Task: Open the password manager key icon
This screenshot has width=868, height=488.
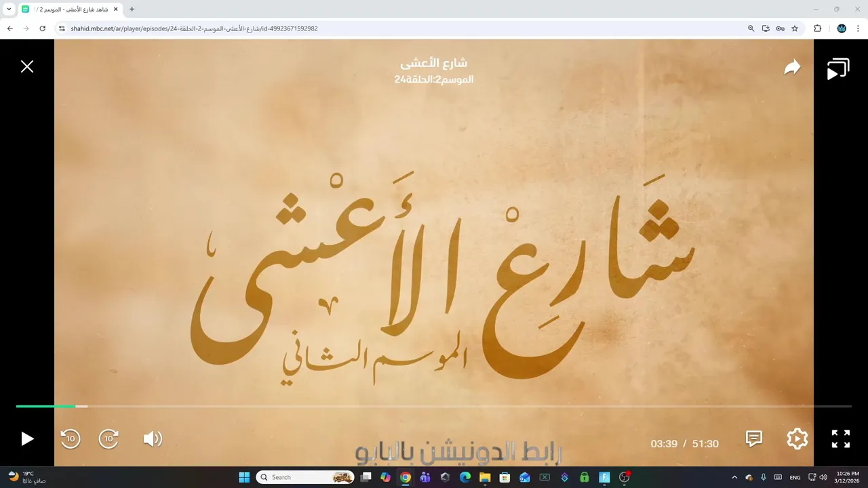Action: [781, 28]
